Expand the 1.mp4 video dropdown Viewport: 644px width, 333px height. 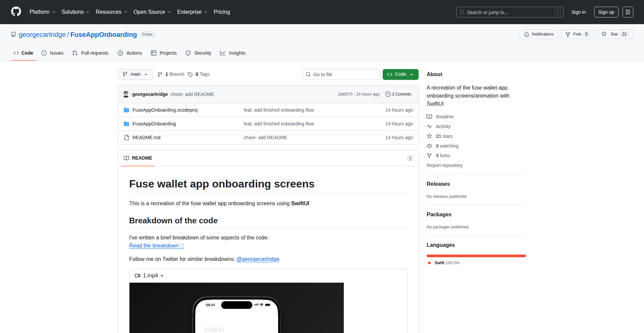pyautogui.click(x=149, y=276)
